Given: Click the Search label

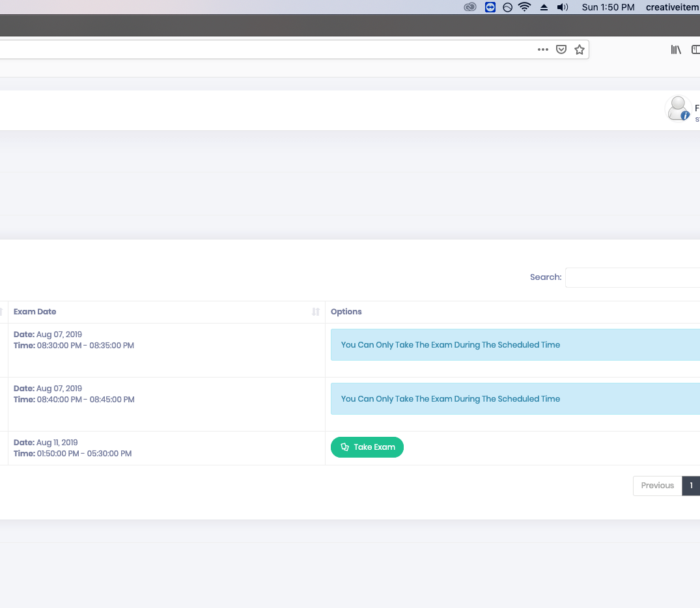Looking at the screenshot, I should [546, 277].
